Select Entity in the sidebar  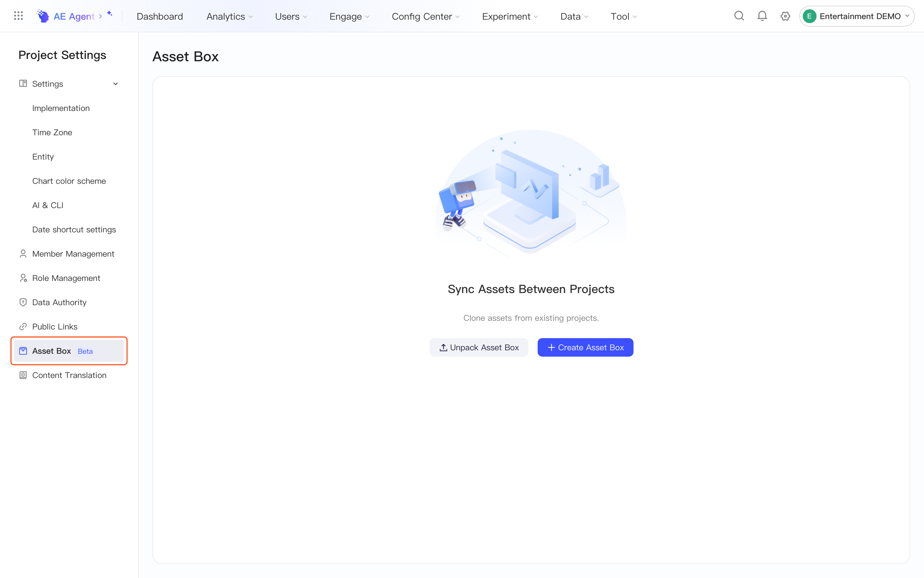pos(43,157)
